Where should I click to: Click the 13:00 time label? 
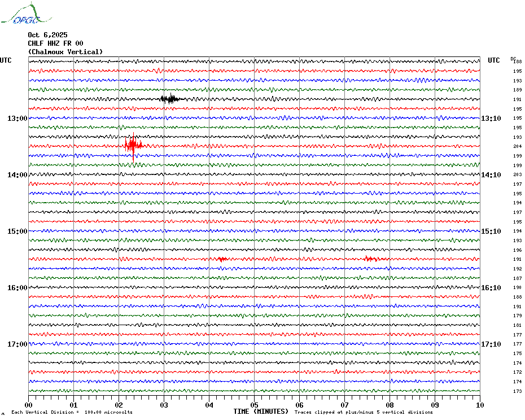(x=17, y=118)
